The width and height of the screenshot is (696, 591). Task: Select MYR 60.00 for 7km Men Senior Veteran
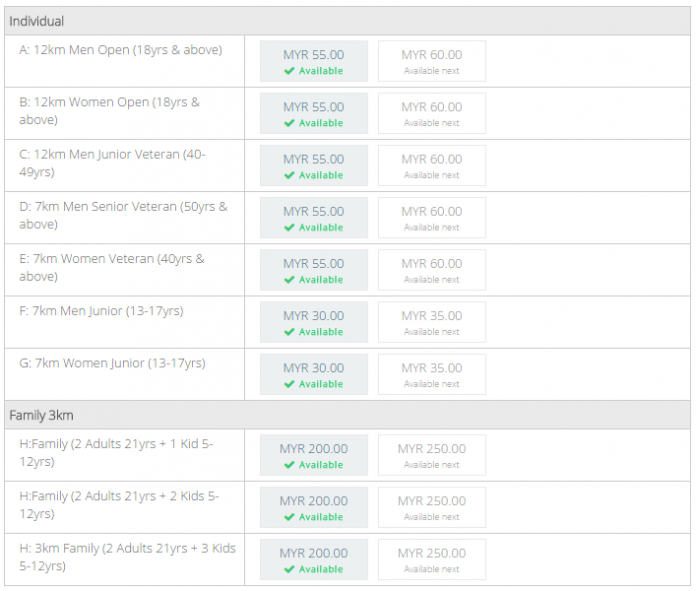pos(431,217)
